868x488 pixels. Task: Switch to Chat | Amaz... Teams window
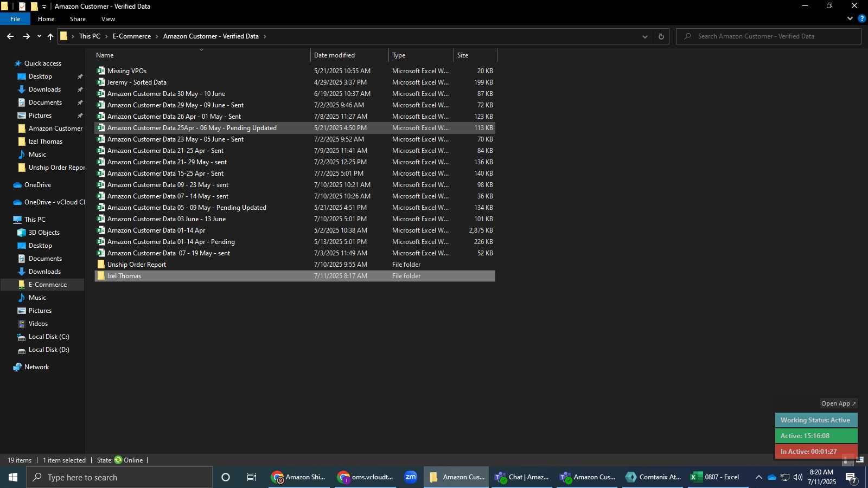(522, 477)
